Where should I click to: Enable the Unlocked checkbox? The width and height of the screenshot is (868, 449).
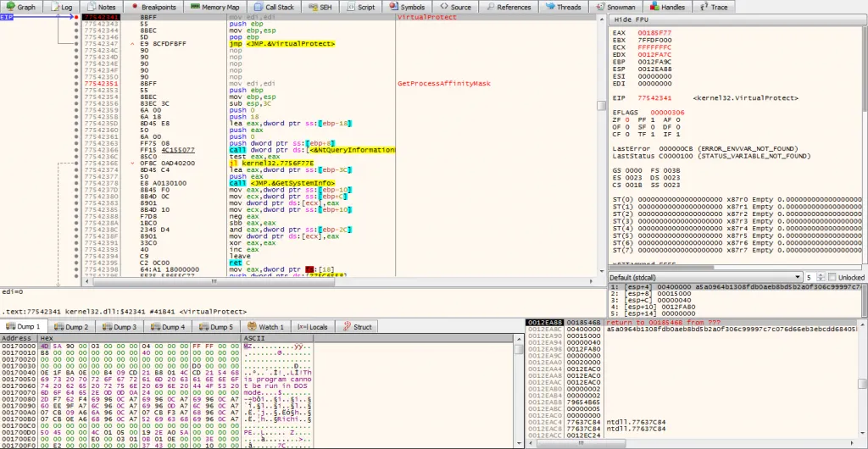click(x=832, y=278)
